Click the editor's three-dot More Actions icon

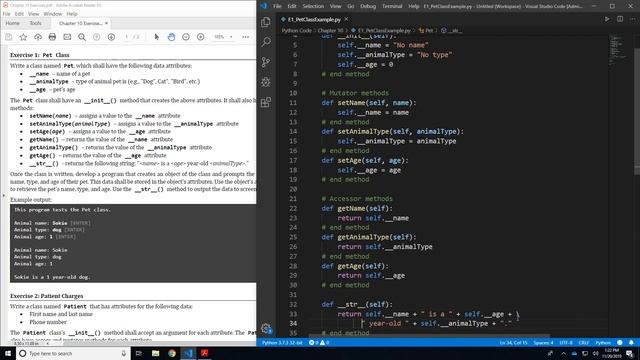(x=632, y=19)
